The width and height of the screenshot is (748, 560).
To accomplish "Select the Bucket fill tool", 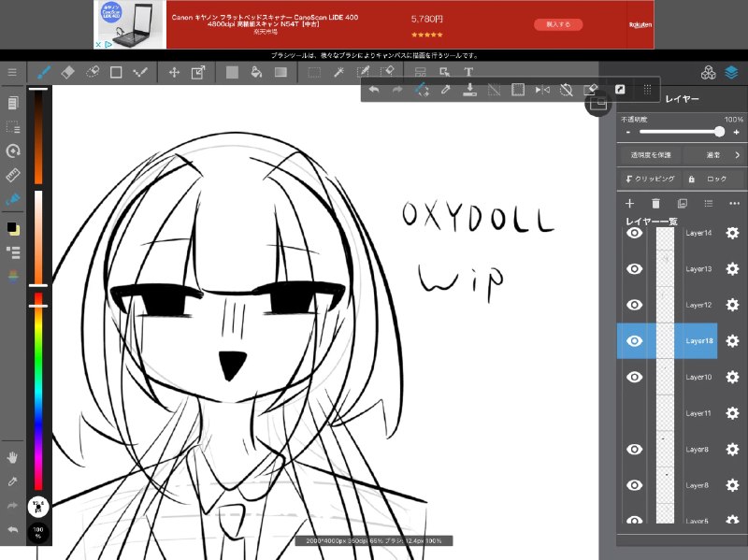I will pyautogui.click(x=256, y=73).
